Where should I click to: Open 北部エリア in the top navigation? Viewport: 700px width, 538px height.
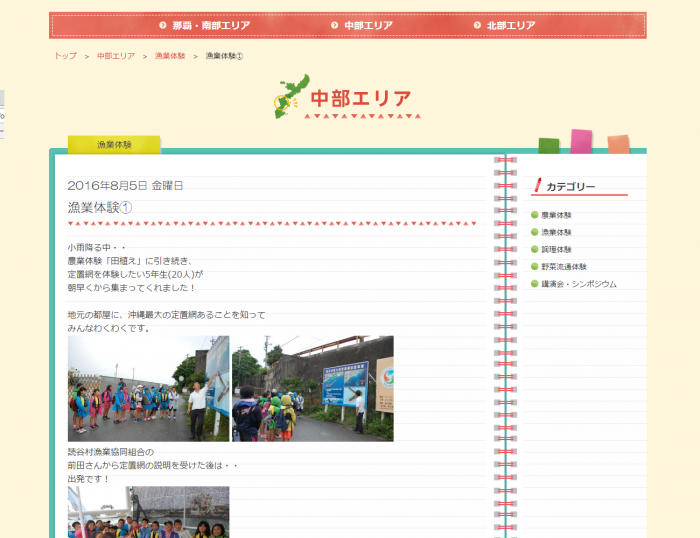click(511, 25)
